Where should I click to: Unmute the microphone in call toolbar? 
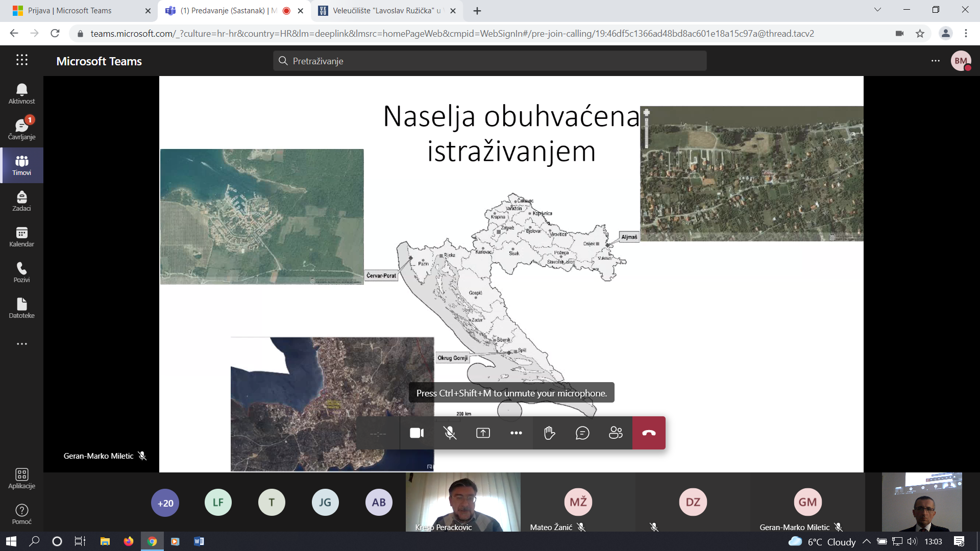pos(450,433)
